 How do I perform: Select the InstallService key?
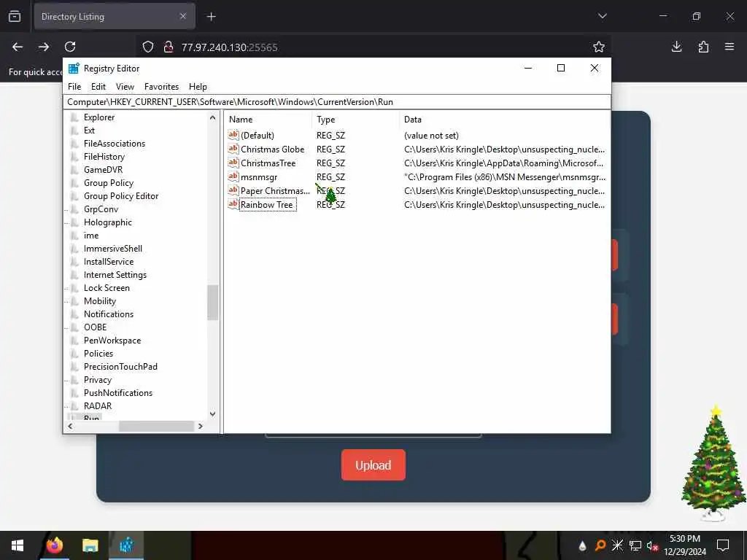coord(109,262)
